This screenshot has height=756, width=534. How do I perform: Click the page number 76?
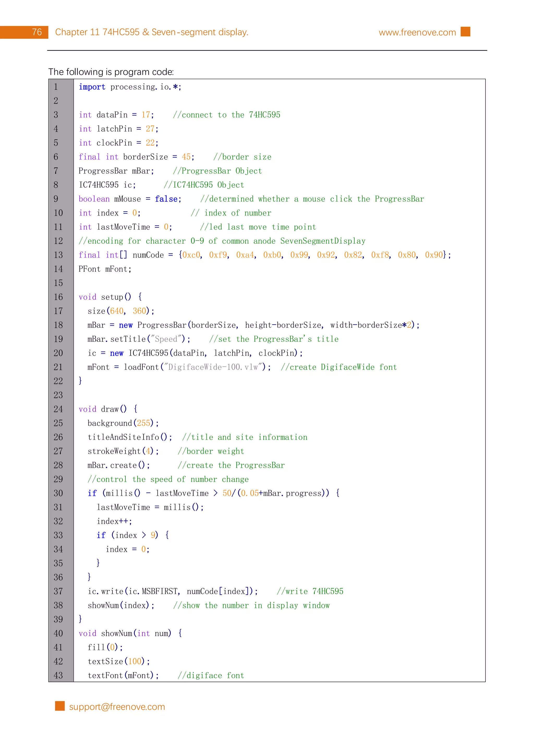(37, 32)
